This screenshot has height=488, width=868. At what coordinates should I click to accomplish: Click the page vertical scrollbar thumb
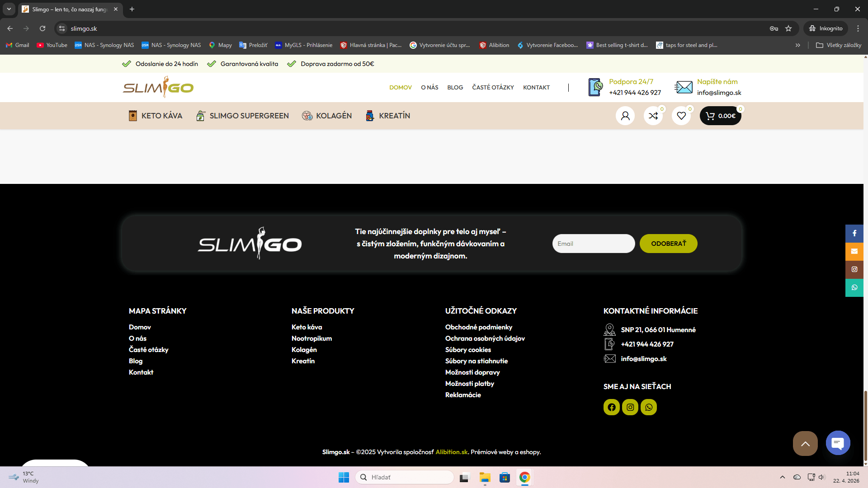coord(865,425)
